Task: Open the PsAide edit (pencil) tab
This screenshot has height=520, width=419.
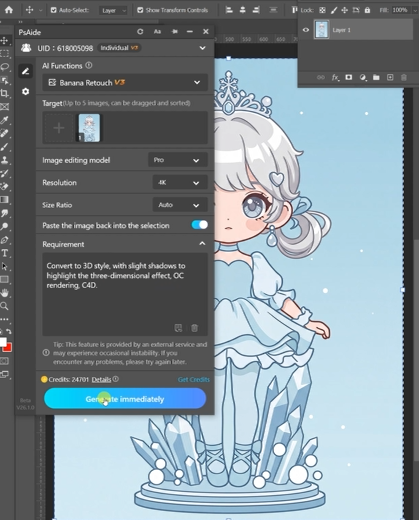Action: [25, 71]
